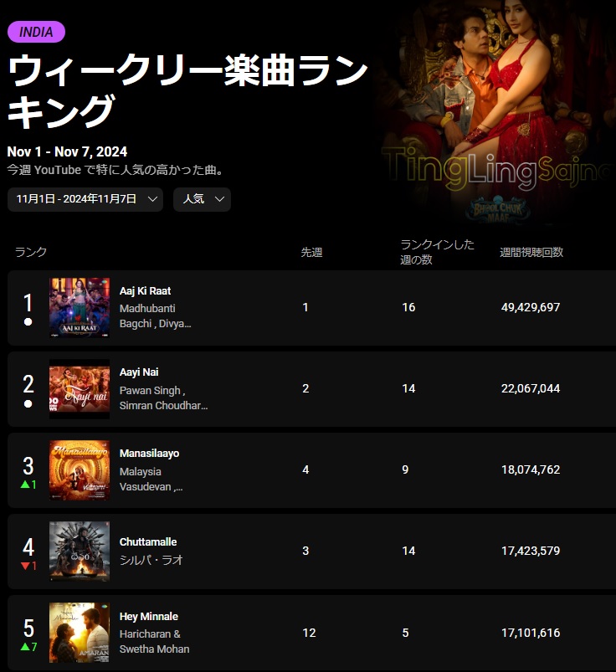Image resolution: width=616 pixels, height=672 pixels.
Task: Open the Haricharan & Swetha Mohan artist link
Action: tap(154, 641)
